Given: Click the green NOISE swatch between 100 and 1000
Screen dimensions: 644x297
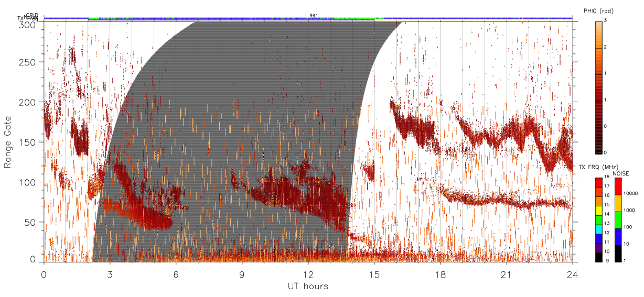Looking at the screenshot, I should coord(618,220).
